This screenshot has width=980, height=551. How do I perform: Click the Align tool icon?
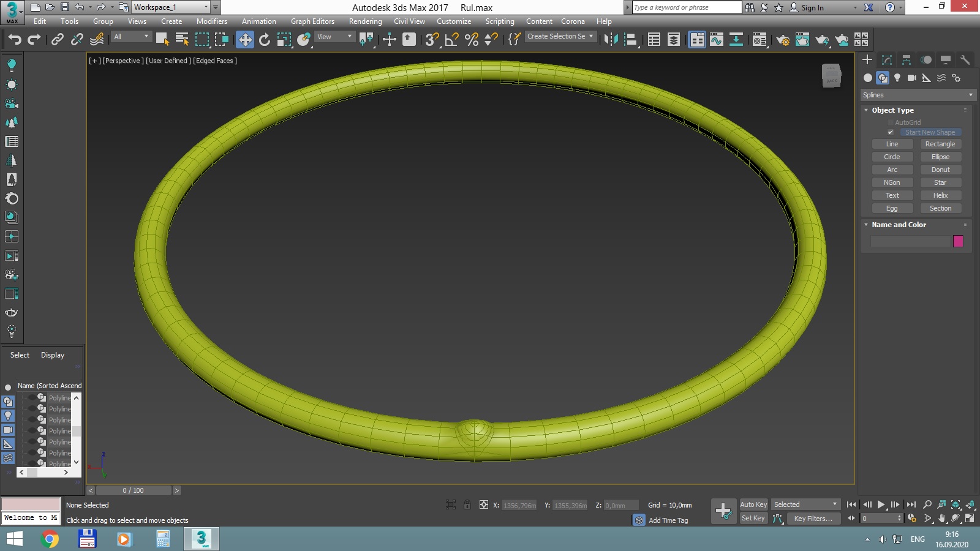tap(630, 40)
